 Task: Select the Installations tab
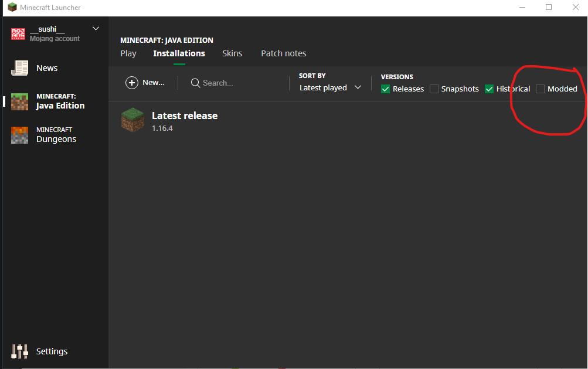pyautogui.click(x=179, y=53)
